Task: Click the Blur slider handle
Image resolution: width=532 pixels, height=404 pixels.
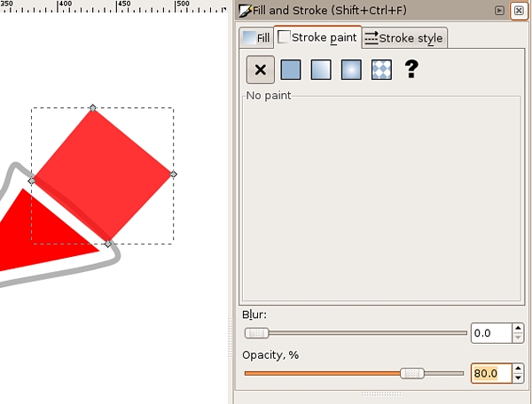Action: (256, 333)
